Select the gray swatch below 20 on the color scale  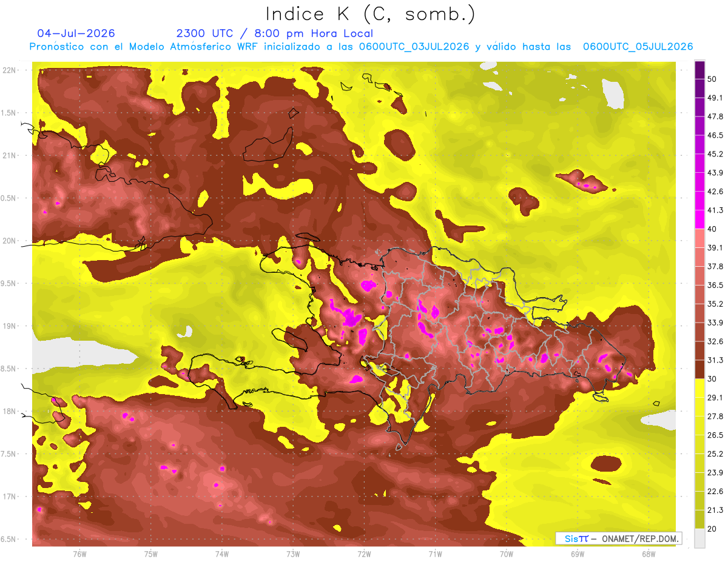point(699,538)
